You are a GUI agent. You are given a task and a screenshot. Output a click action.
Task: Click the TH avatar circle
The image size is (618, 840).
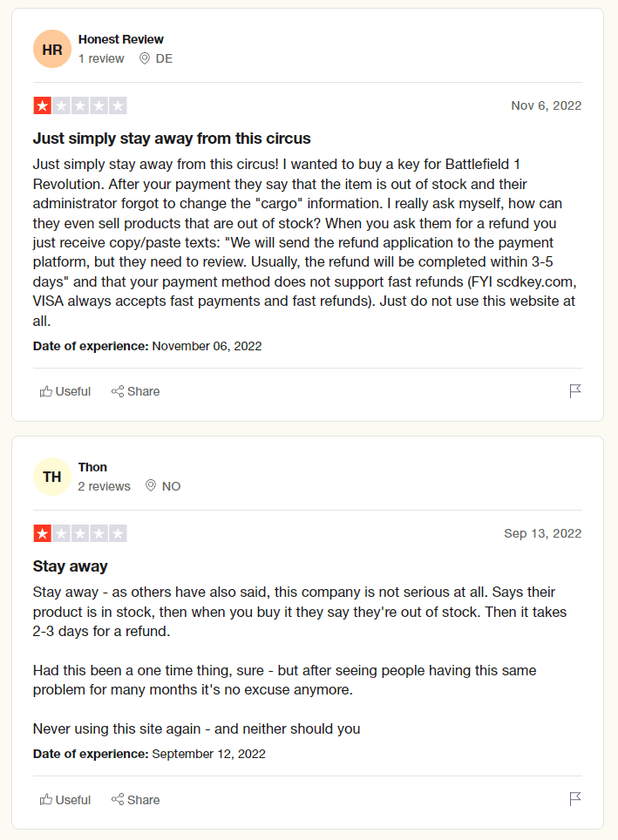click(52, 477)
